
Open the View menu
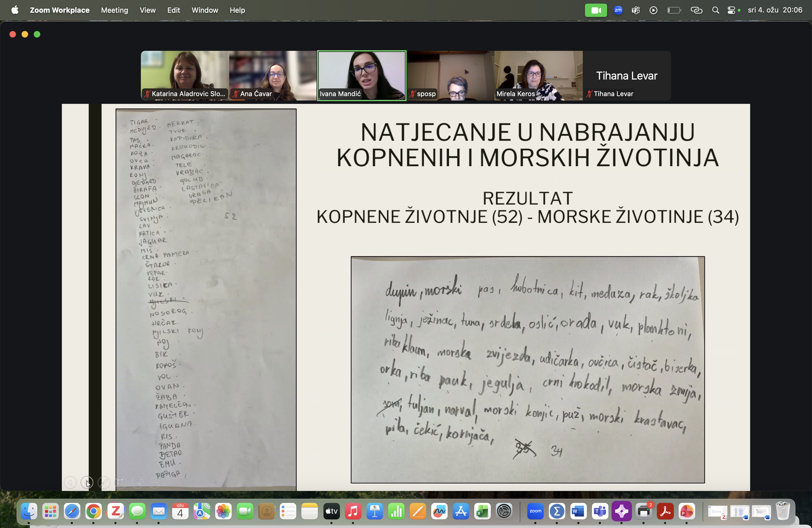[x=148, y=10]
